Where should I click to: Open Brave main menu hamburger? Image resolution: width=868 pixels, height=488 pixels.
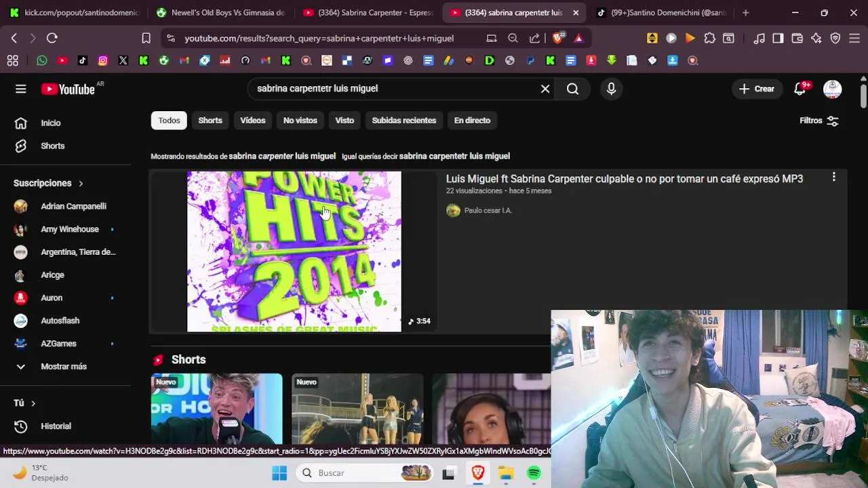(854, 39)
